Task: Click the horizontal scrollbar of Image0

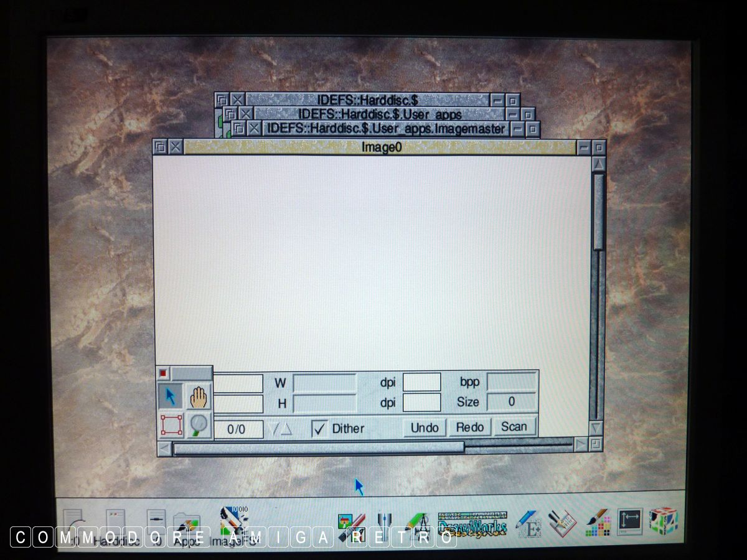Action: [x=317, y=447]
